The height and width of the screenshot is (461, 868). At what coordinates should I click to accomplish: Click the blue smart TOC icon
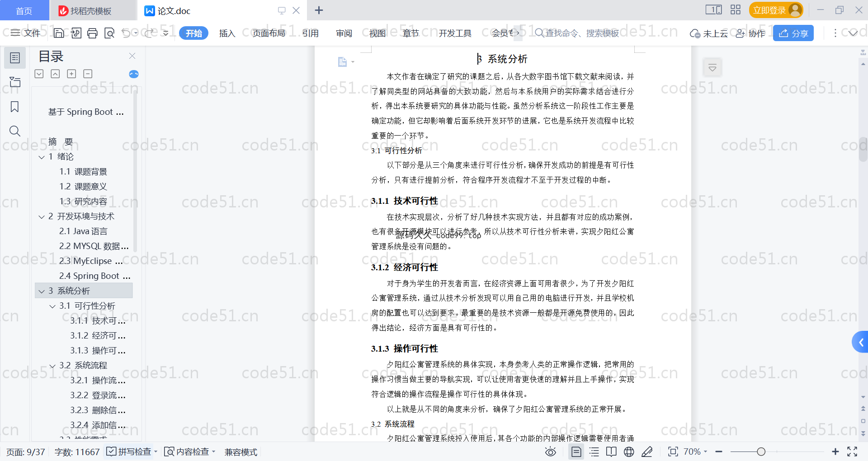click(134, 74)
